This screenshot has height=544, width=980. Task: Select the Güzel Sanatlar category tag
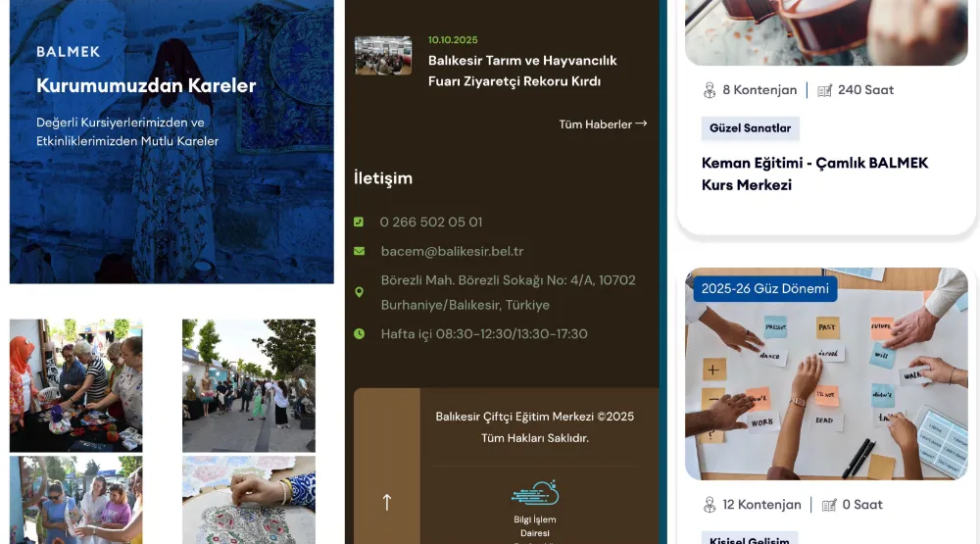(x=750, y=128)
